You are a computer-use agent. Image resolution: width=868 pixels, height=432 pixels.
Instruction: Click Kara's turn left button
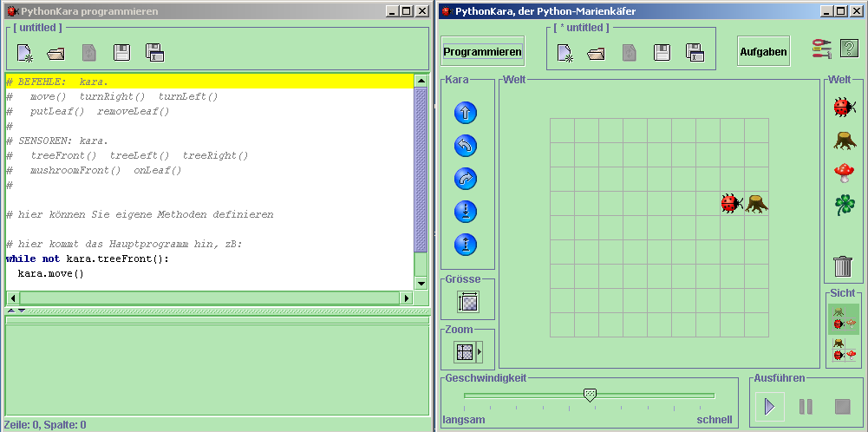tap(466, 146)
